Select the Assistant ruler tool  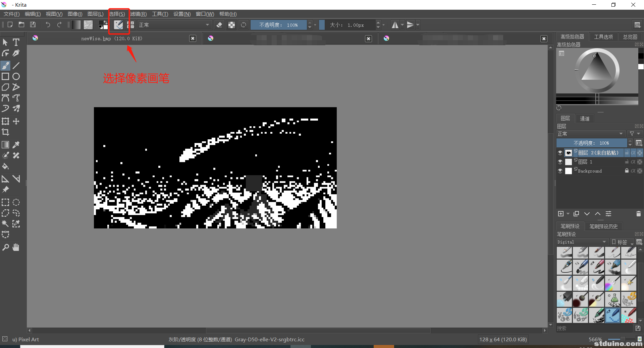point(5,179)
